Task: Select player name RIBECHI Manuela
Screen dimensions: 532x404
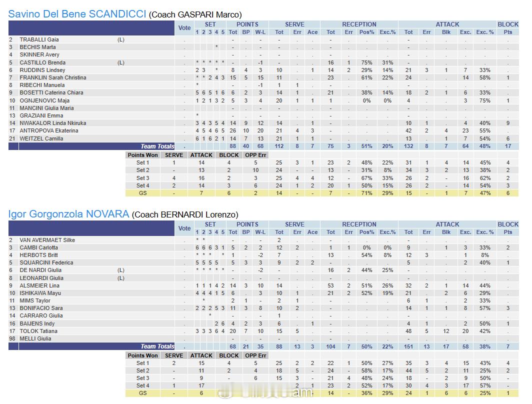Action: pyautogui.click(x=42, y=85)
